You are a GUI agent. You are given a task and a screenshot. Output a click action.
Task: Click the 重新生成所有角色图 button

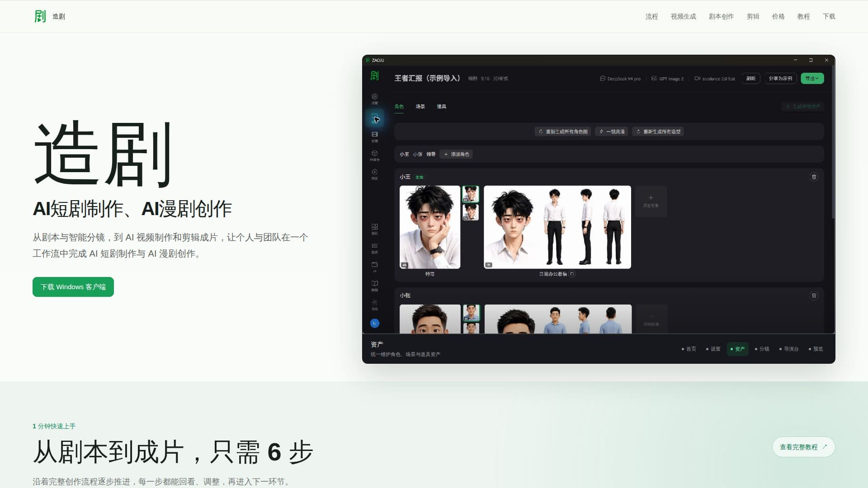click(563, 131)
